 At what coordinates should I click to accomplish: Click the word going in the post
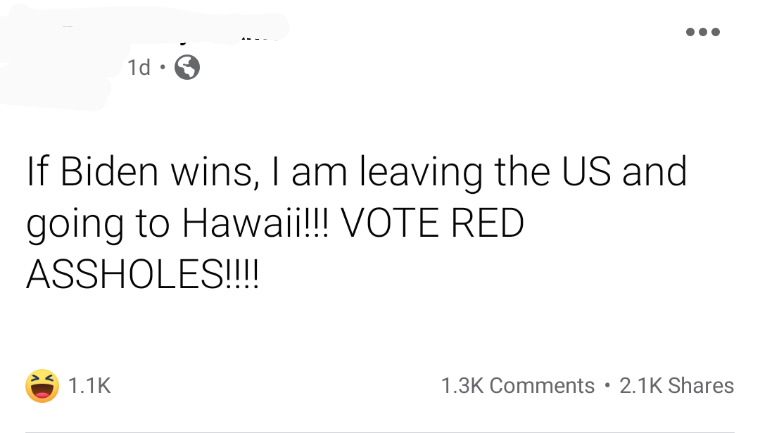pyautogui.click(x=75, y=225)
